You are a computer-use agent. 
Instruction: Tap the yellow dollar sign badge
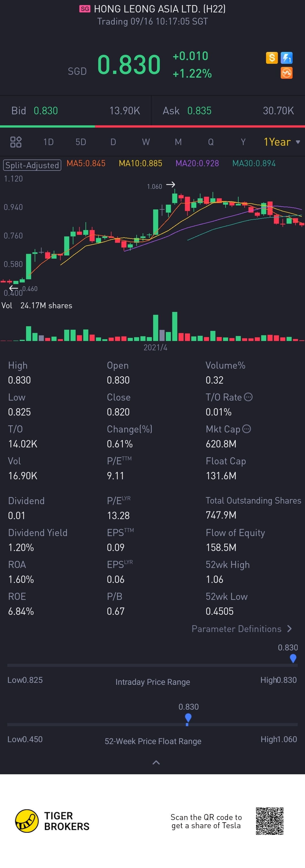click(x=272, y=58)
